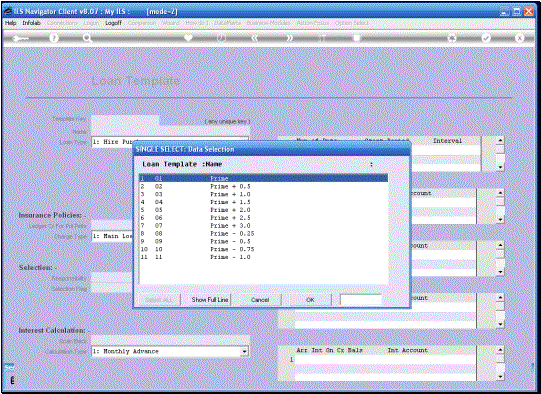This screenshot has height=394, width=541.
Task: Click the Loan Template :Name list header
Action: 182,164
